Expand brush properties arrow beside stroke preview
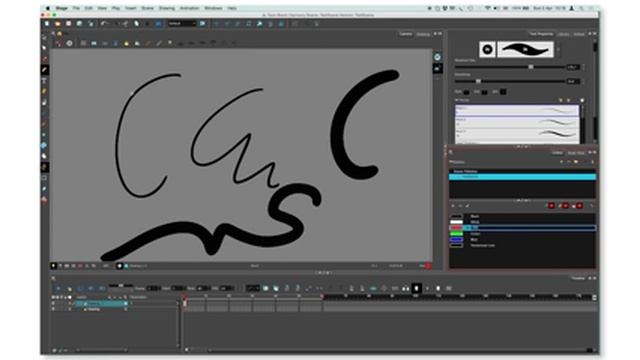Viewport: 640px width, 360px height. (x=558, y=49)
